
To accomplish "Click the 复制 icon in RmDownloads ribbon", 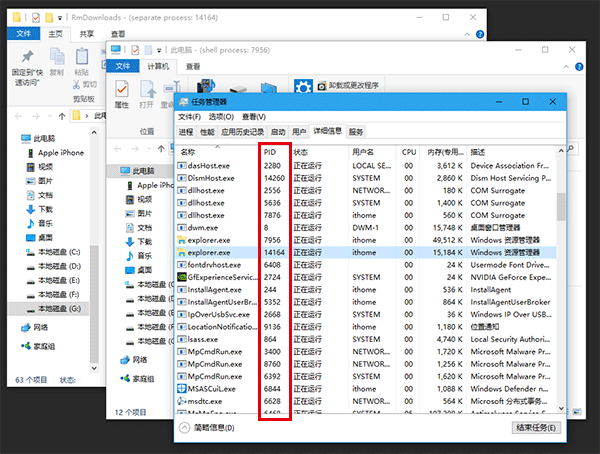I will coord(57,57).
